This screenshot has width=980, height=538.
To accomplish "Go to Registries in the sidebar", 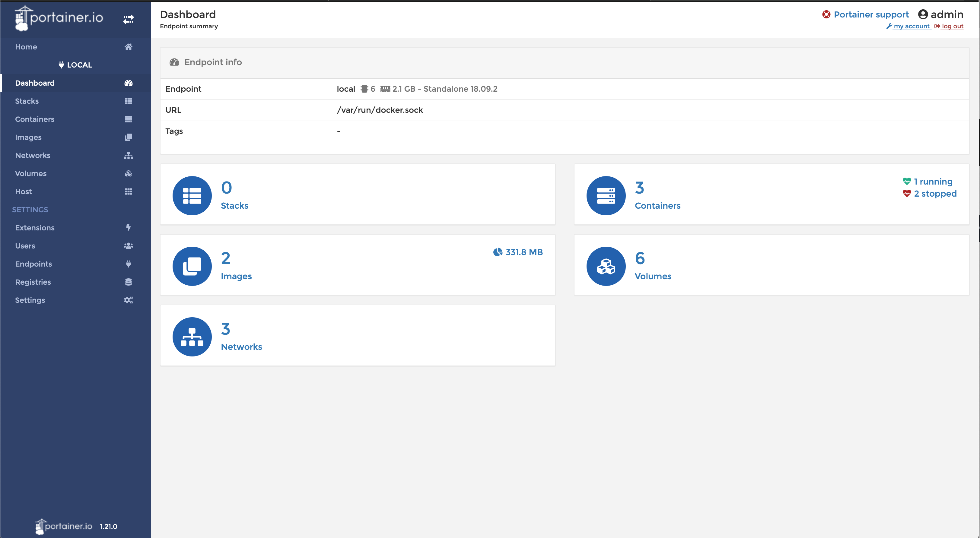I will (33, 282).
